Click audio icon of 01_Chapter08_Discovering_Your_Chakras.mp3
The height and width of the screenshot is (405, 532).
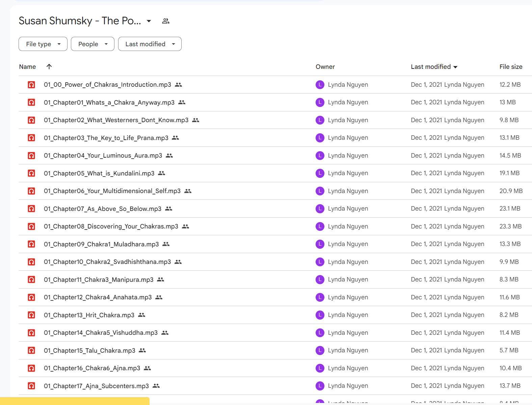coord(31,226)
